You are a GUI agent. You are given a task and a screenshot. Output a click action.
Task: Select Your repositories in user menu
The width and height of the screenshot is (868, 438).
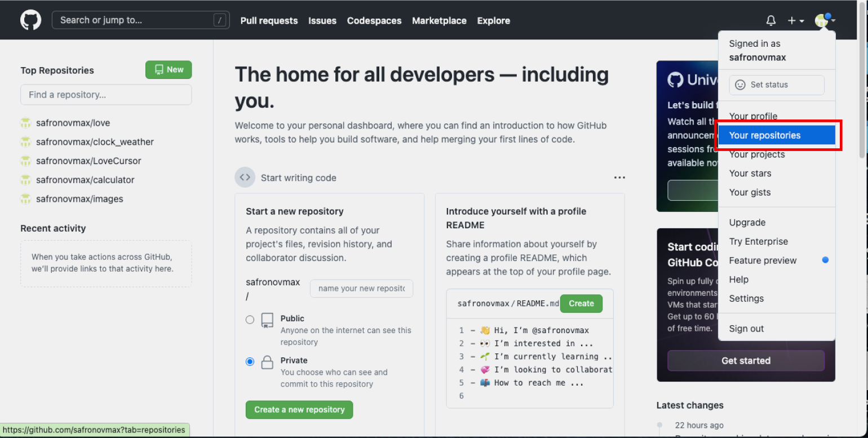coord(777,135)
